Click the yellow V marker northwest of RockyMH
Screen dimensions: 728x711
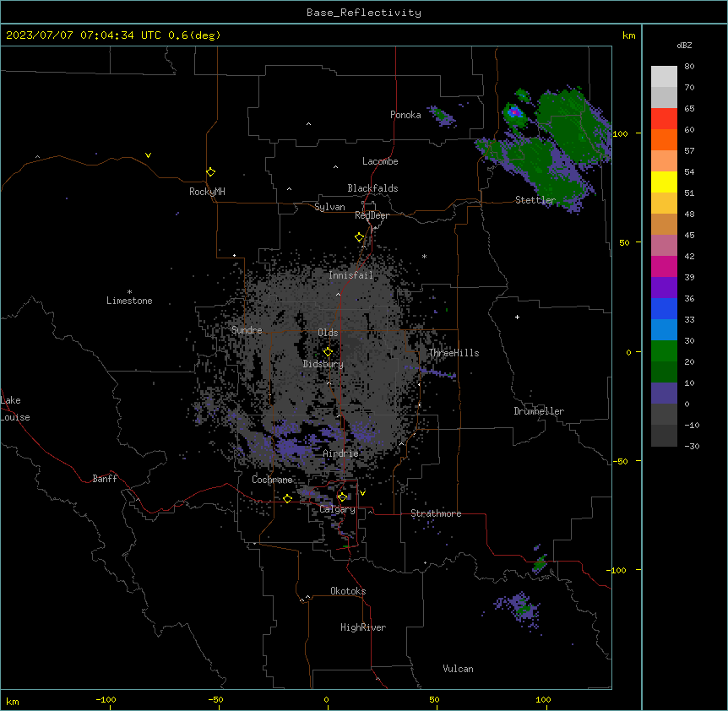point(148,155)
